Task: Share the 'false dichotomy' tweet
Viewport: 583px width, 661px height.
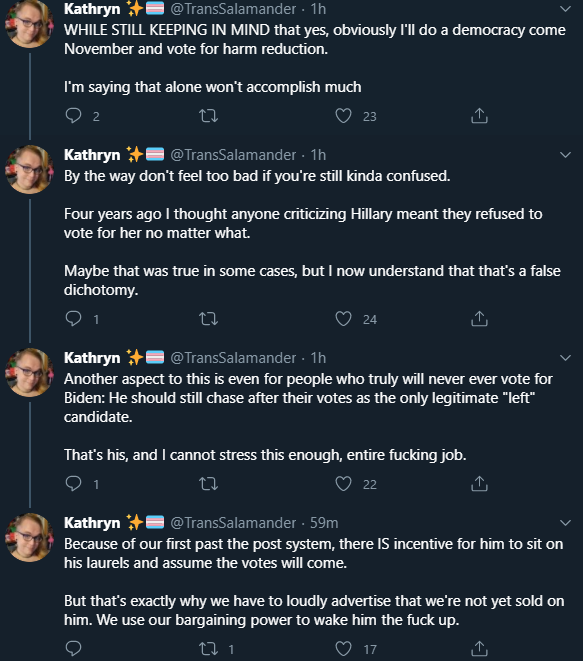Action: 479,319
